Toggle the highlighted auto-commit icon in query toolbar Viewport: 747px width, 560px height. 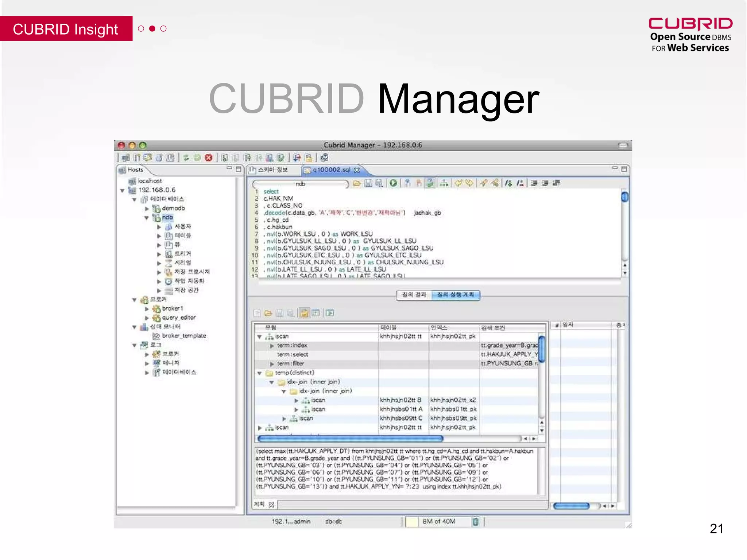[x=430, y=183]
